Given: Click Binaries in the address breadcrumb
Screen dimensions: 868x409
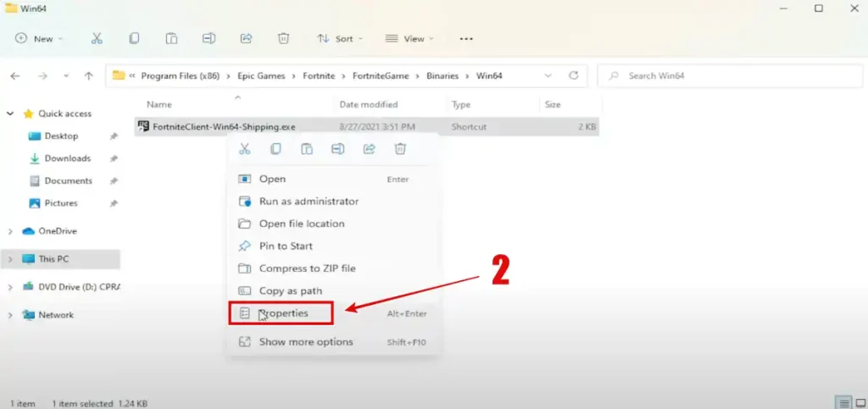Looking at the screenshot, I should tap(442, 75).
